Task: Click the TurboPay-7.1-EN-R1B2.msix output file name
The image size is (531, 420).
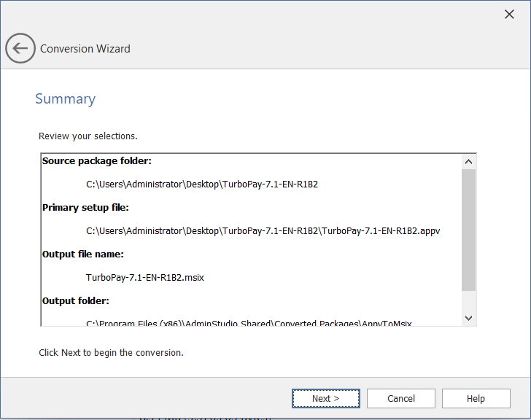Action: point(144,278)
